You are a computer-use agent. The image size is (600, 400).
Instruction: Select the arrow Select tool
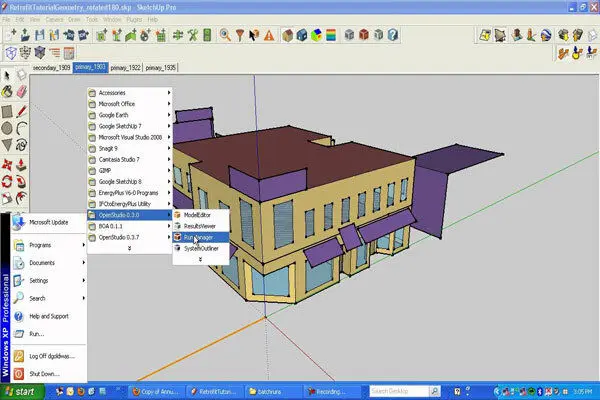coord(7,75)
